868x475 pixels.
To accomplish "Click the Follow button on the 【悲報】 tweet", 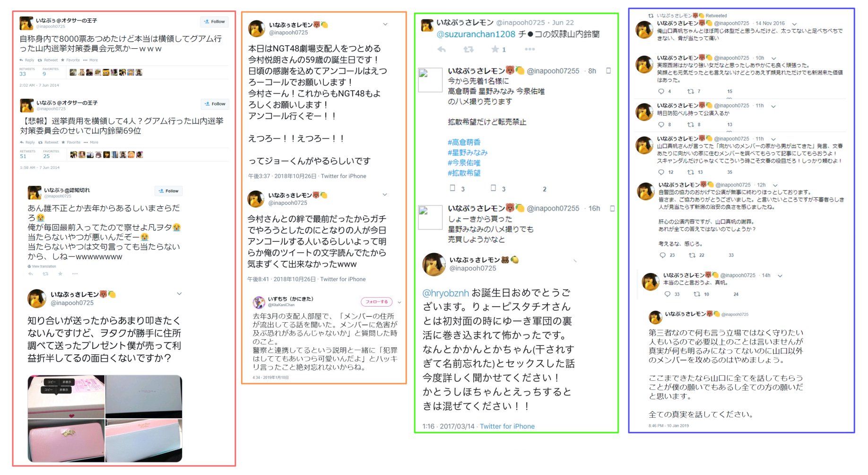I will click(215, 104).
